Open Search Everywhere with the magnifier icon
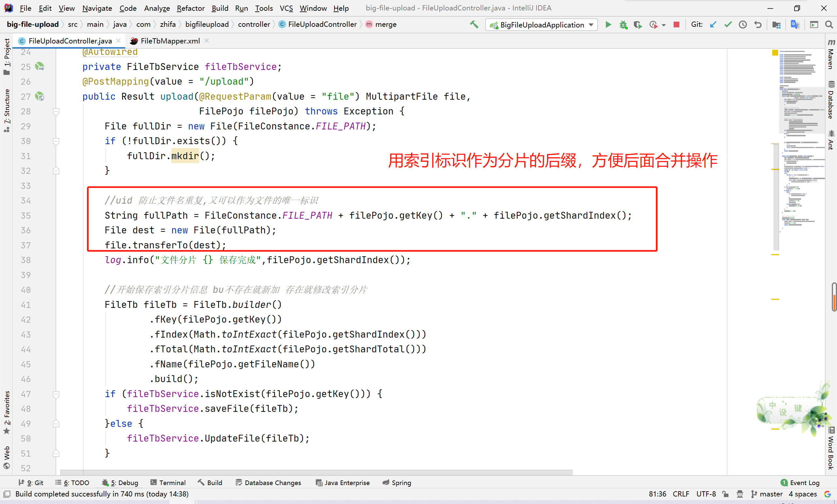This screenshot has height=504, width=837. coord(829,25)
